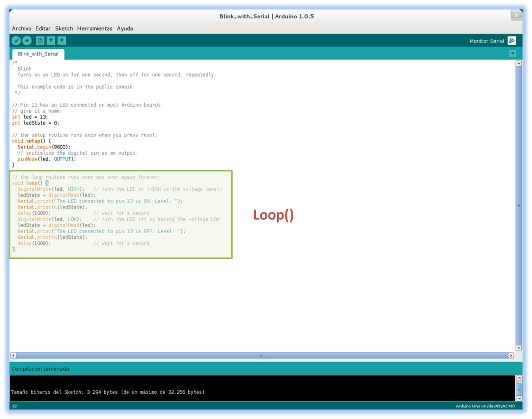Click the 'pinMode(led, OUTPUT);' line

pos(47,159)
